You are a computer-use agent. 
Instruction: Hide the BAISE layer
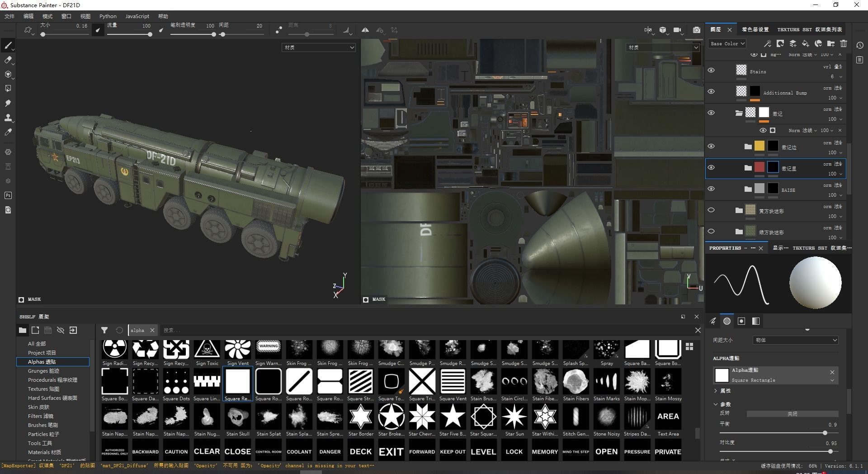(711, 189)
